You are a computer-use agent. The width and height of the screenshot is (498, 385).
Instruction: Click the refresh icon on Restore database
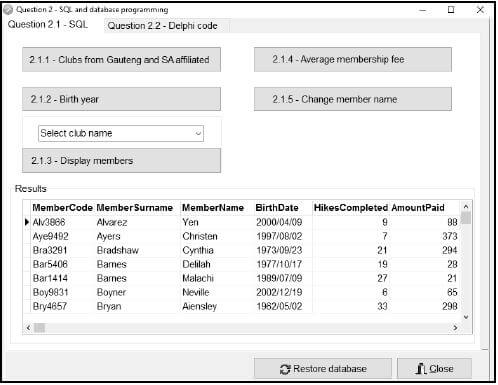285,369
